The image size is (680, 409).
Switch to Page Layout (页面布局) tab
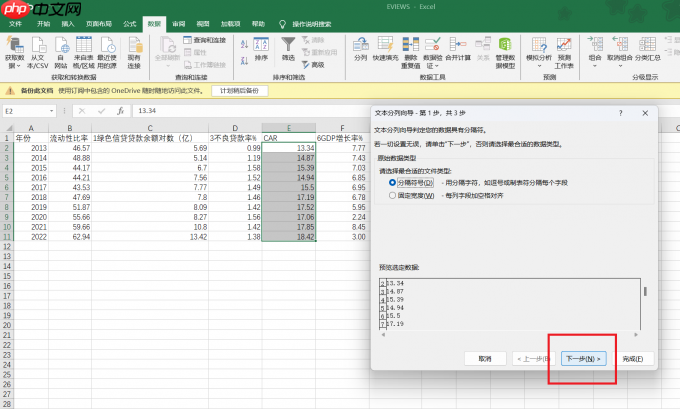[99, 24]
